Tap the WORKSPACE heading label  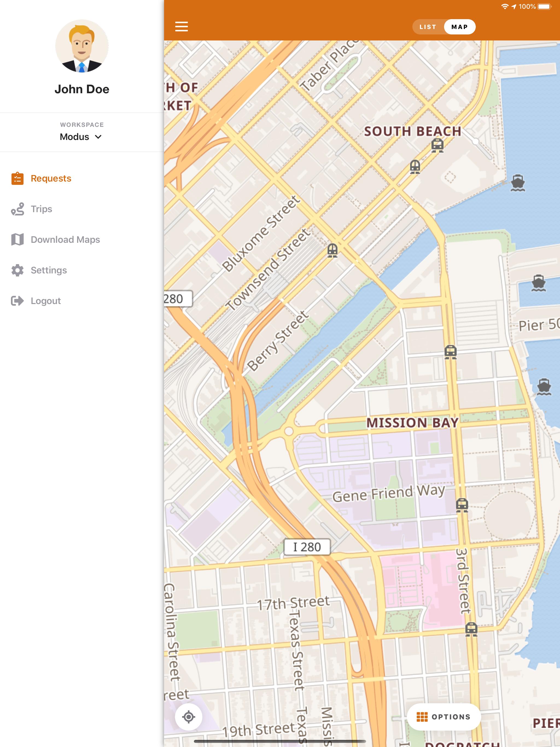(82, 125)
